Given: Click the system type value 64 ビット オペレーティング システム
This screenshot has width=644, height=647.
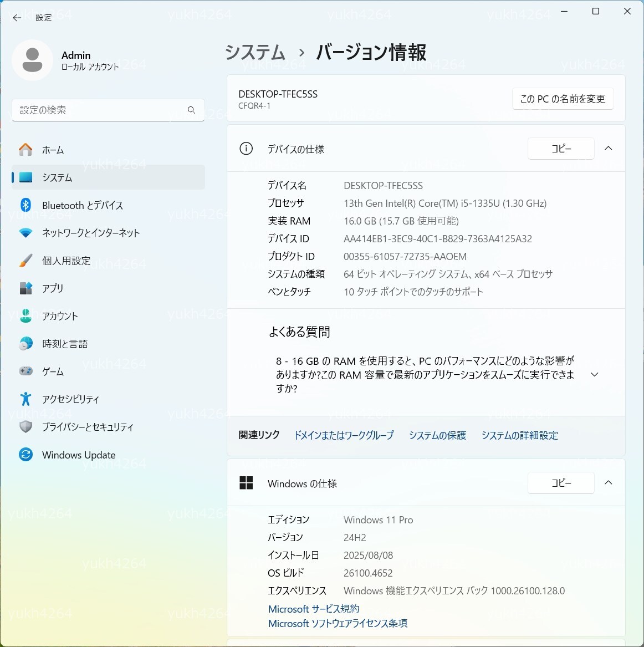Looking at the screenshot, I should 448,274.
